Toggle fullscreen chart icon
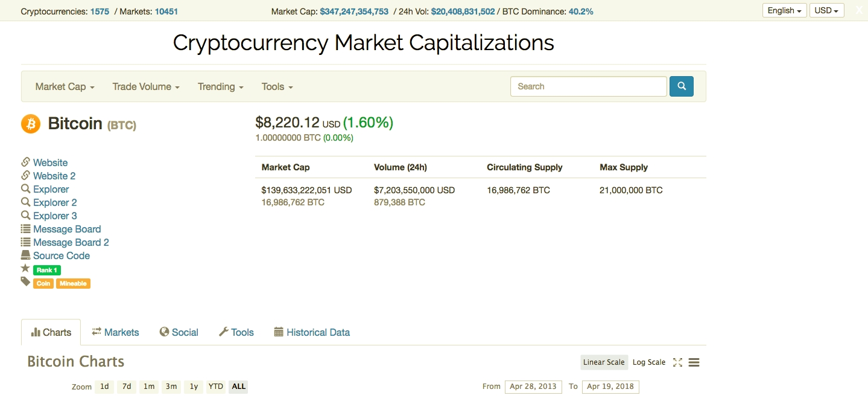868x398 pixels. (677, 362)
